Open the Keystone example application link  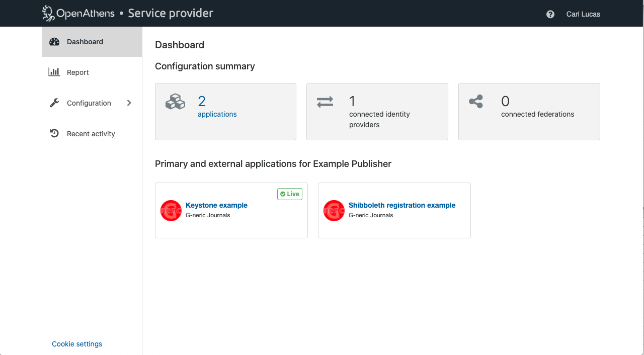pos(216,205)
